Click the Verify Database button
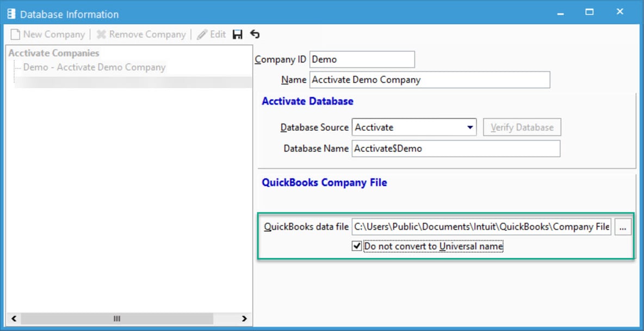The width and height of the screenshot is (644, 331). 522,127
